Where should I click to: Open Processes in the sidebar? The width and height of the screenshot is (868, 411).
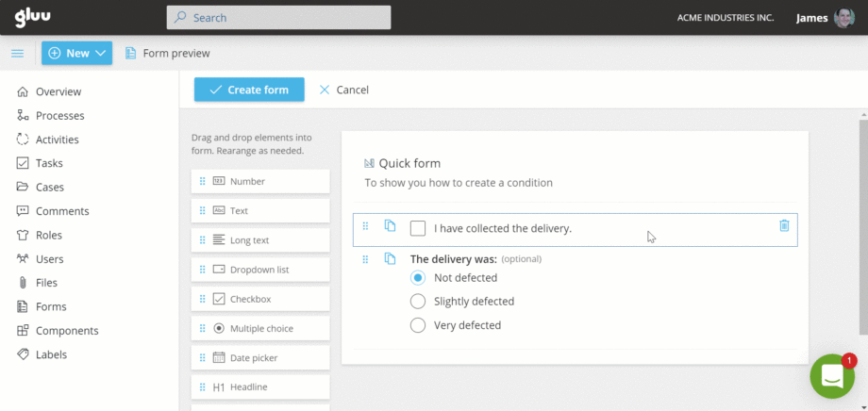coord(59,116)
